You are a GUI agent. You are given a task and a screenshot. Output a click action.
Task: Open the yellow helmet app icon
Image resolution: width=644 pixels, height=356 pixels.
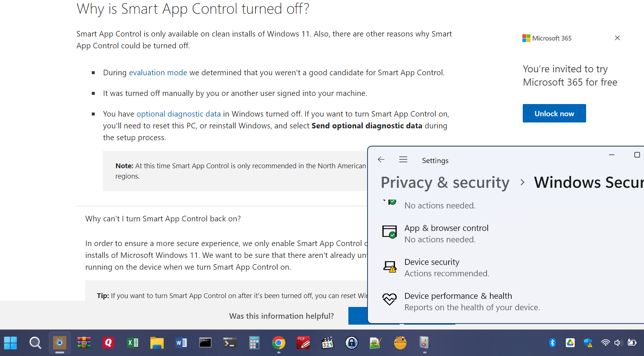click(x=400, y=343)
